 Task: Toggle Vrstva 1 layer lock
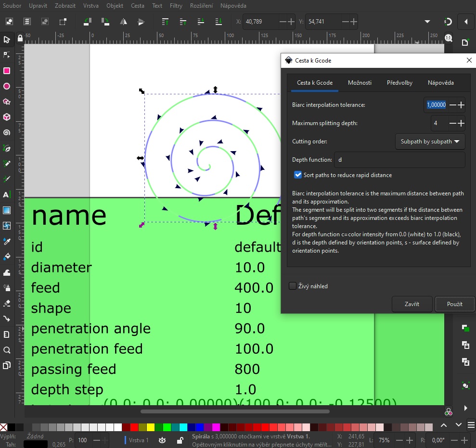click(180, 440)
